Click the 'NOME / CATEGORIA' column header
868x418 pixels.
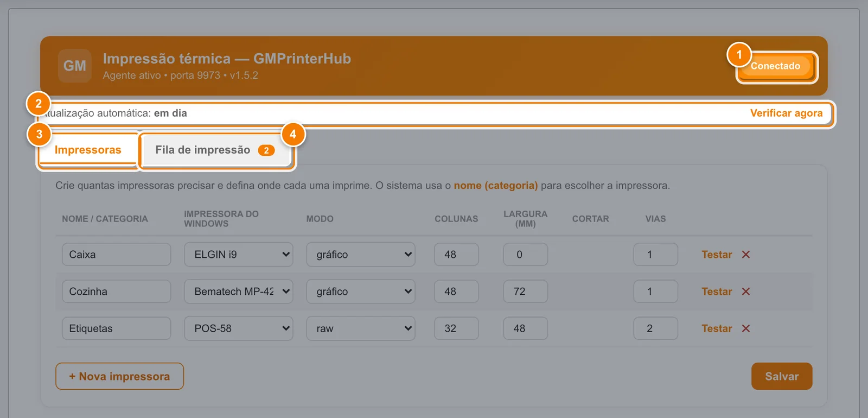(x=105, y=219)
